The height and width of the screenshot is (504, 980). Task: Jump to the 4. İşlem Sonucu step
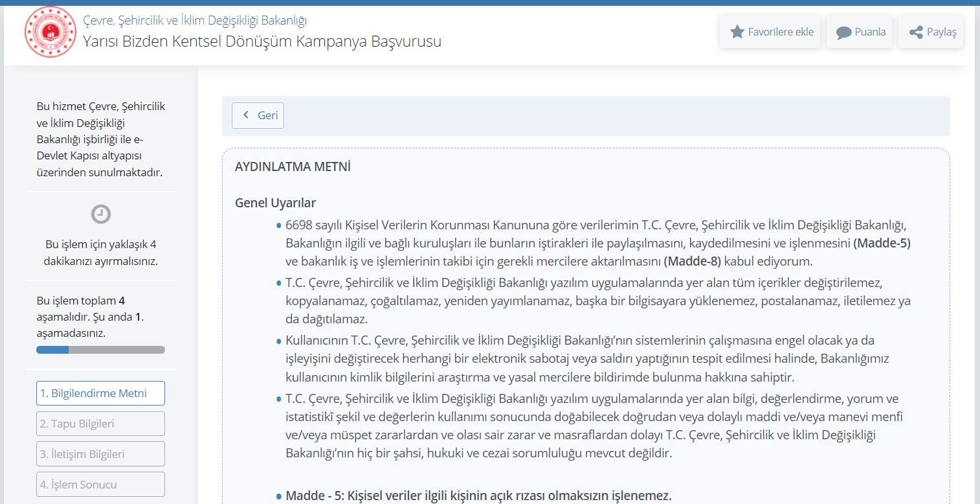pyautogui.click(x=100, y=485)
